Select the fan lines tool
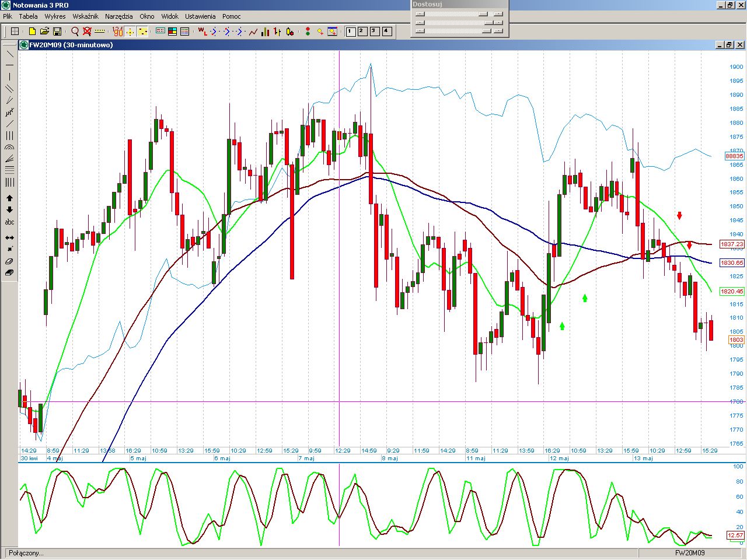 click(x=9, y=159)
